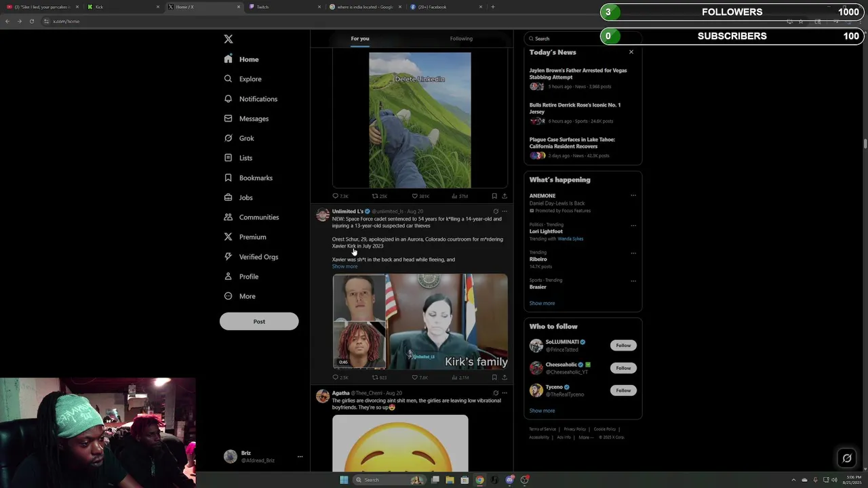Click the Post button
The height and width of the screenshot is (488, 868).
click(x=259, y=321)
